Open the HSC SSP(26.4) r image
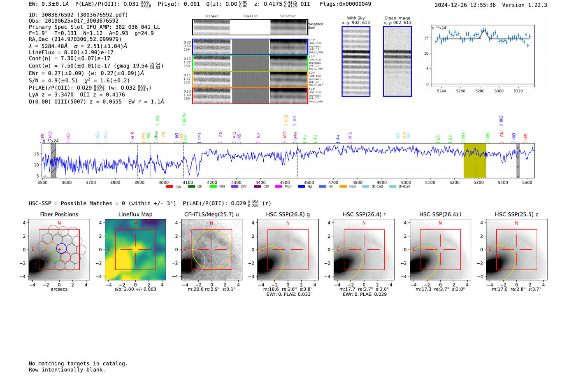 click(364, 250)
